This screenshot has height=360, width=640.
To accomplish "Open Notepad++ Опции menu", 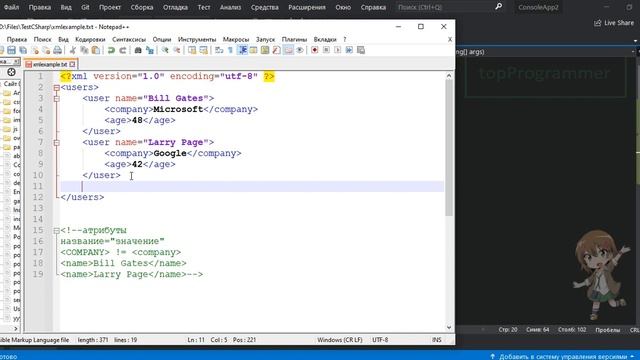I will 162,40.
